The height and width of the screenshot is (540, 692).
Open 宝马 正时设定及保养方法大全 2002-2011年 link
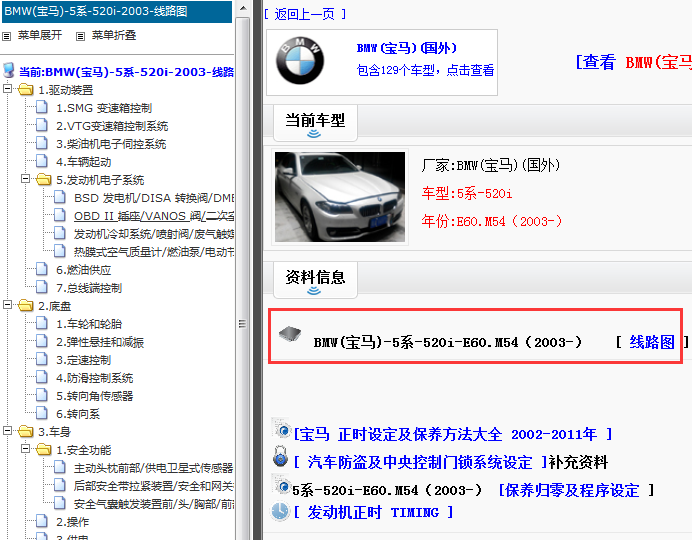point(453,435)
